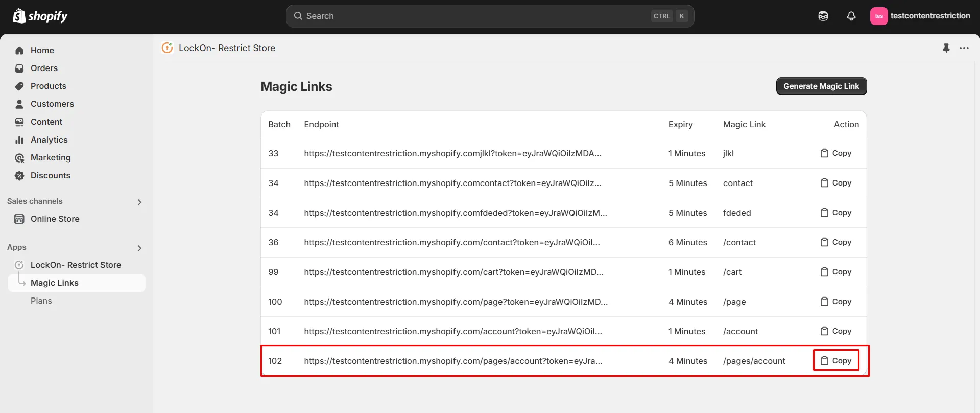Open the Sidekick assistant icon
The height and width of the screenshot is (413, 980).
(823, 16)
